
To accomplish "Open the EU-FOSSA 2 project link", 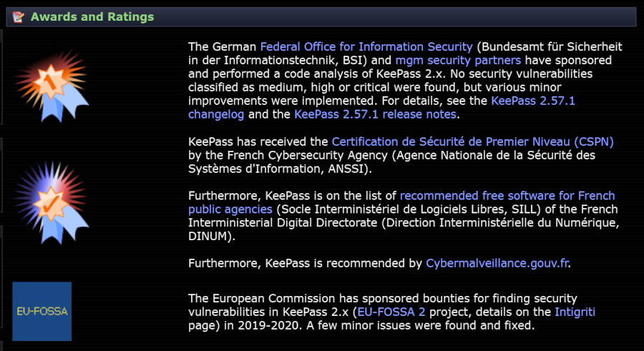I will 391,312.
